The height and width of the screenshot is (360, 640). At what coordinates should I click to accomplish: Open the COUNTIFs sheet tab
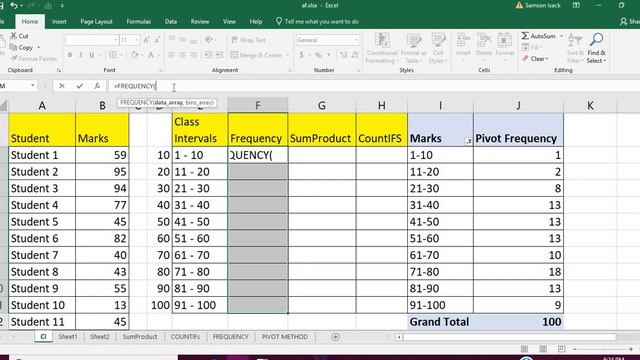coord(185,337)
